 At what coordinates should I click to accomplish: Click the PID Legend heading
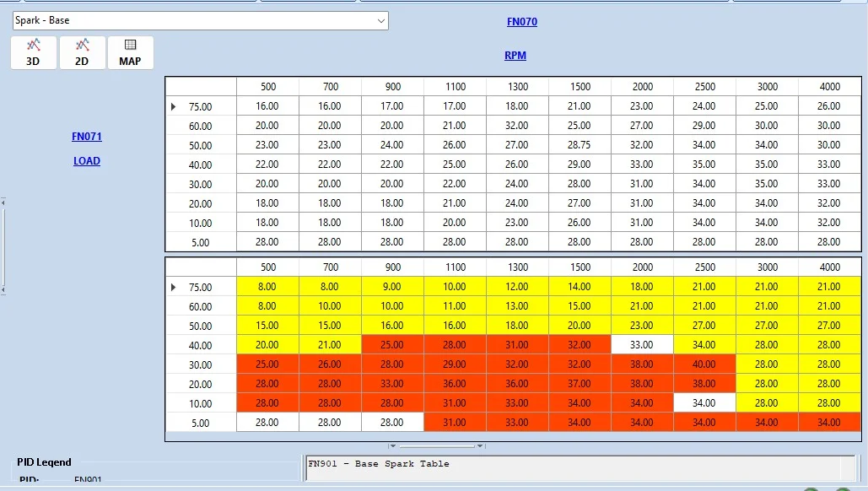44,462
